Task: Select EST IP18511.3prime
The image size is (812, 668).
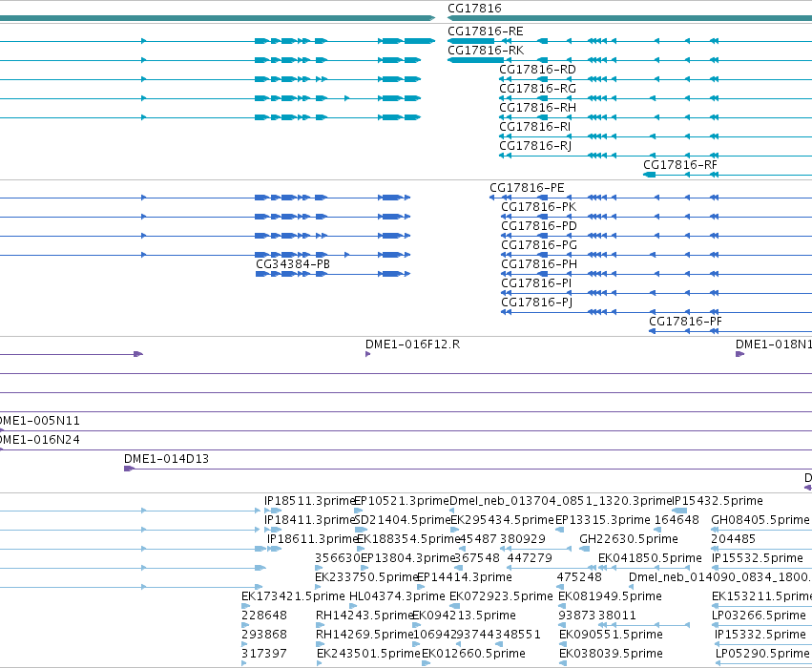Action: coord(309,501)
